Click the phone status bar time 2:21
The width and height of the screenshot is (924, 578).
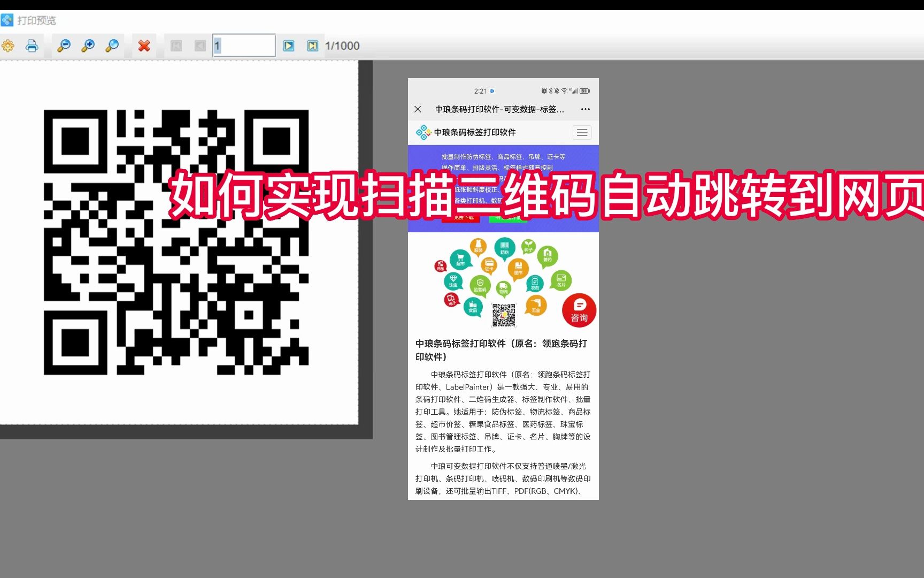point(480,91)
